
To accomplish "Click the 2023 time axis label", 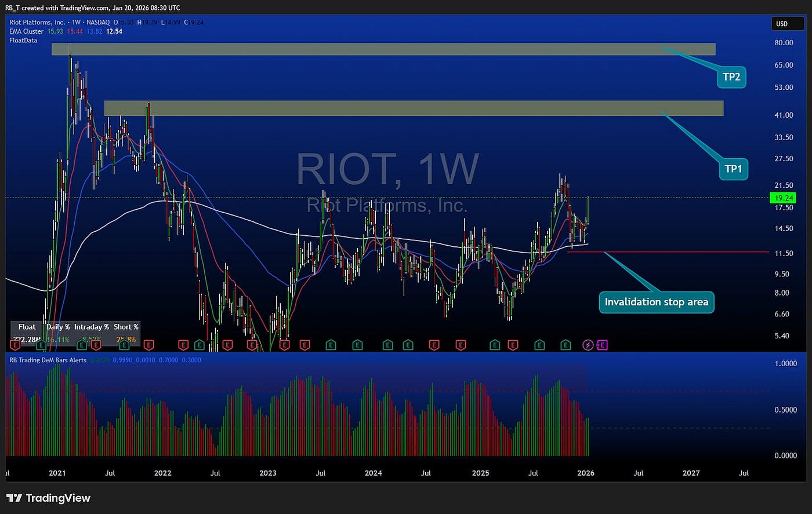I will (268, 473).
